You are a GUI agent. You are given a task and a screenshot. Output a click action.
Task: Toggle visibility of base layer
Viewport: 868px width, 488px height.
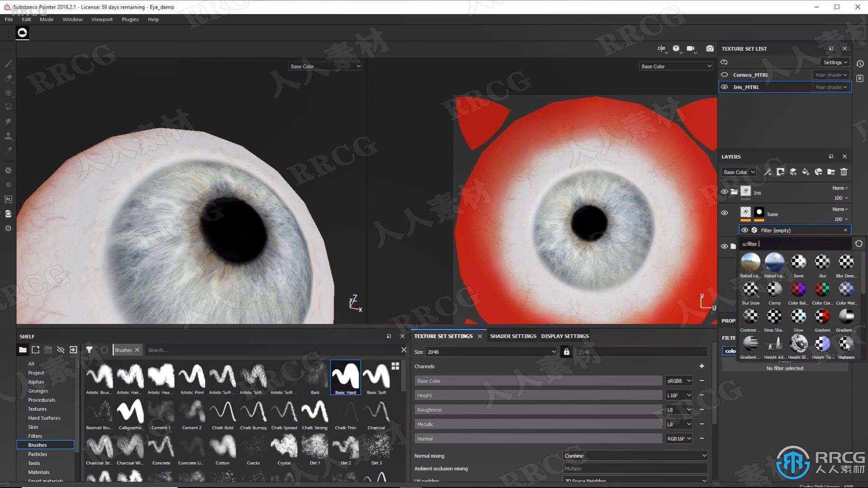point(724,213)
